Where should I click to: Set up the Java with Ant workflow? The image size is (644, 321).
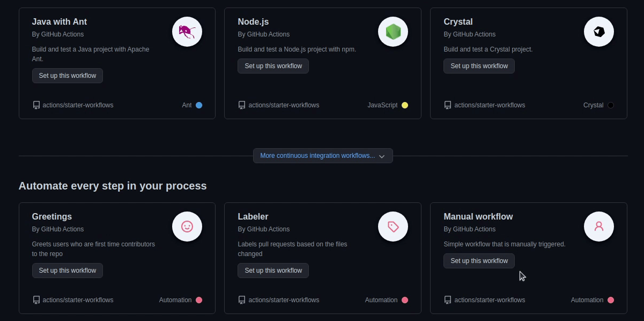(67, 75)
